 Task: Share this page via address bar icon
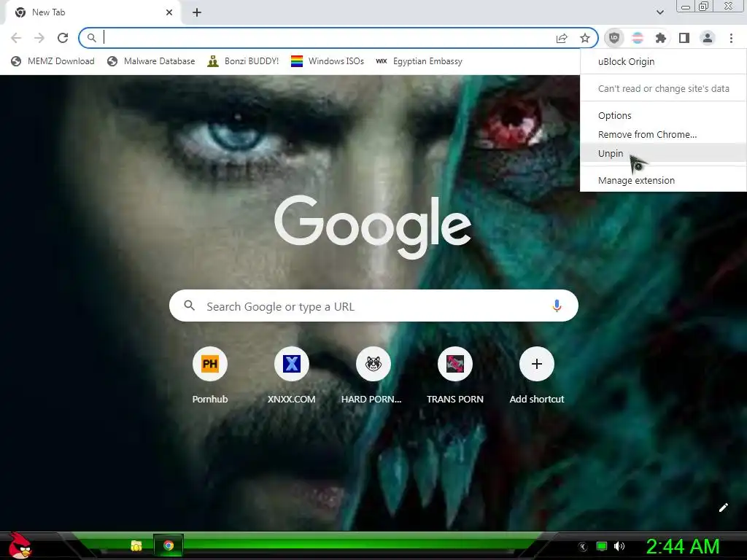point(562,38)
